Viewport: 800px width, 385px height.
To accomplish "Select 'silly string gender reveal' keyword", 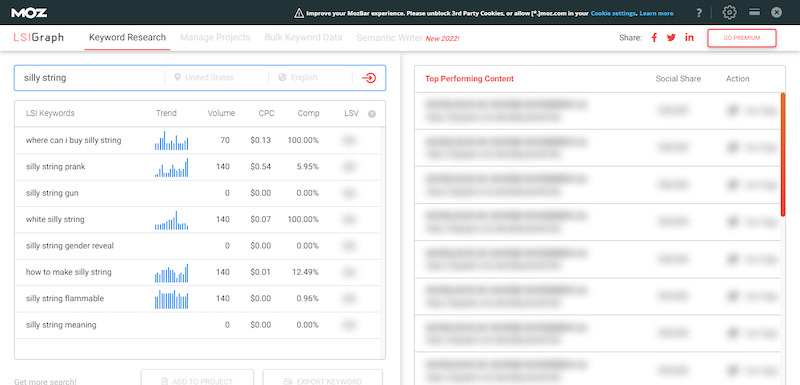I will click(x=70, y=246).
